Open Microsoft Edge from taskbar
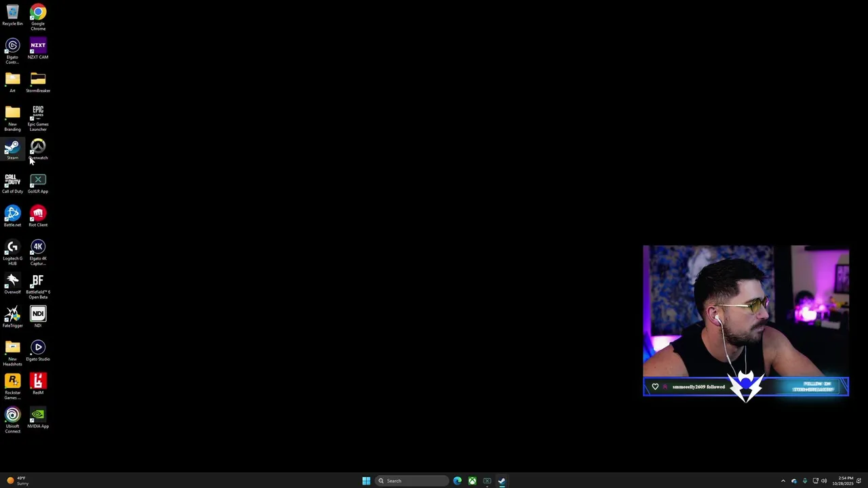868x488 pixels. [x=457, y=481]
